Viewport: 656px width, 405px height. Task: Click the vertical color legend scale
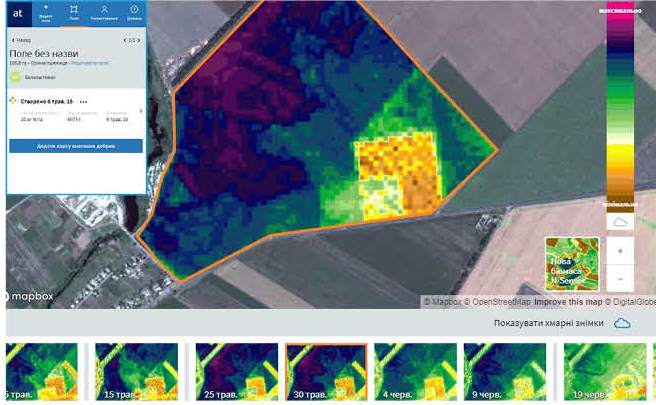620,108
